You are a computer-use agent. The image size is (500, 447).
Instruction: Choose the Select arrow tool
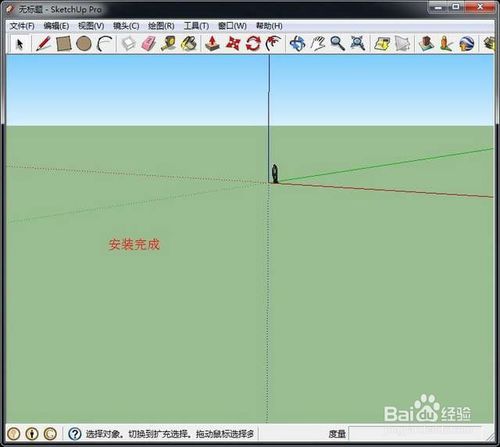tap(20, 44)
